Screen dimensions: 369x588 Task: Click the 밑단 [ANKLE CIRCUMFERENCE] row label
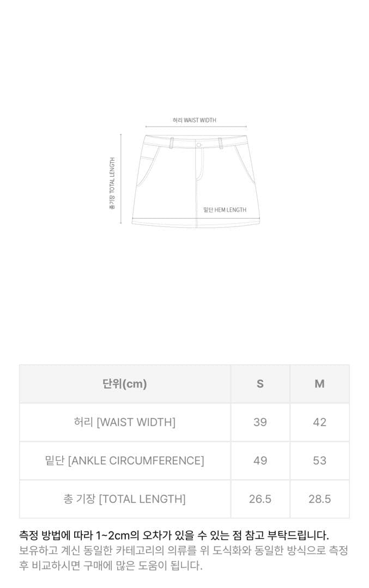click(x=125, y=461)
